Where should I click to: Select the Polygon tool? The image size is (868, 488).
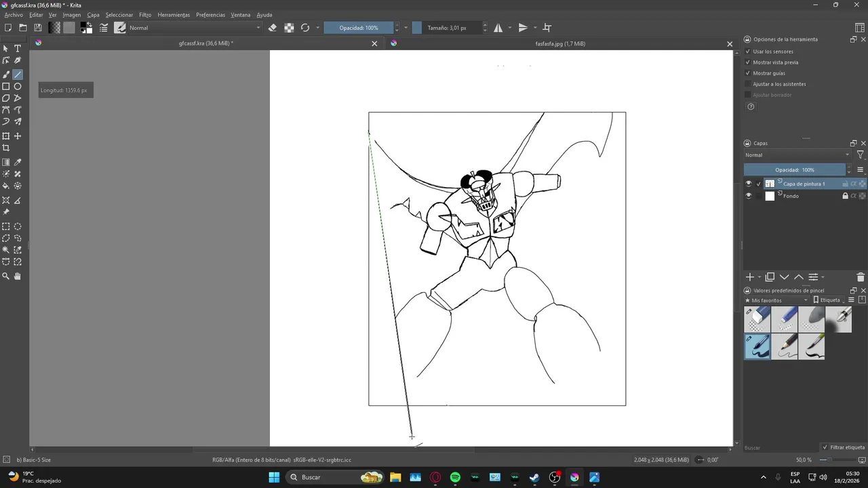pyautogui.click(x=6, y=98)
